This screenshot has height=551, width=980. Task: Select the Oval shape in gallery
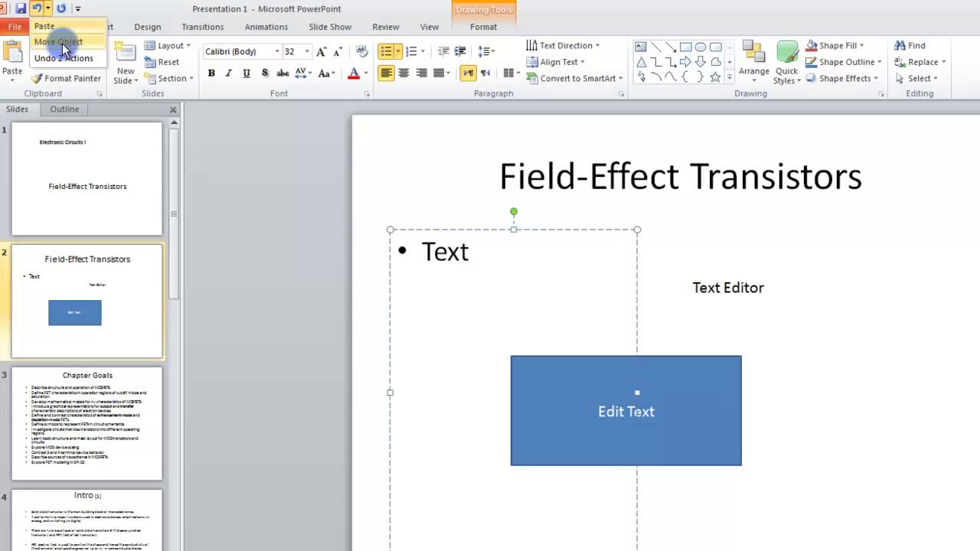pyautogui.click(x=700, y=47)
